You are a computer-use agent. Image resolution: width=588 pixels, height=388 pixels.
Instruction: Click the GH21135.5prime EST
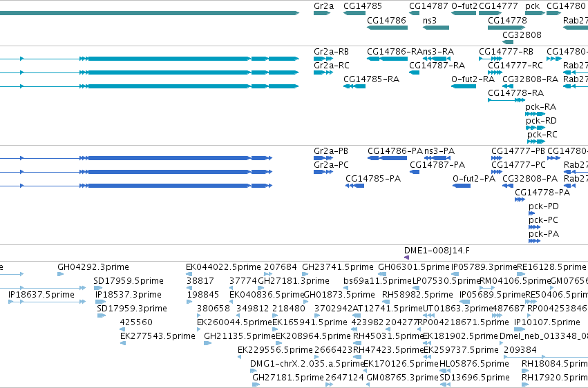coord(207,343)
